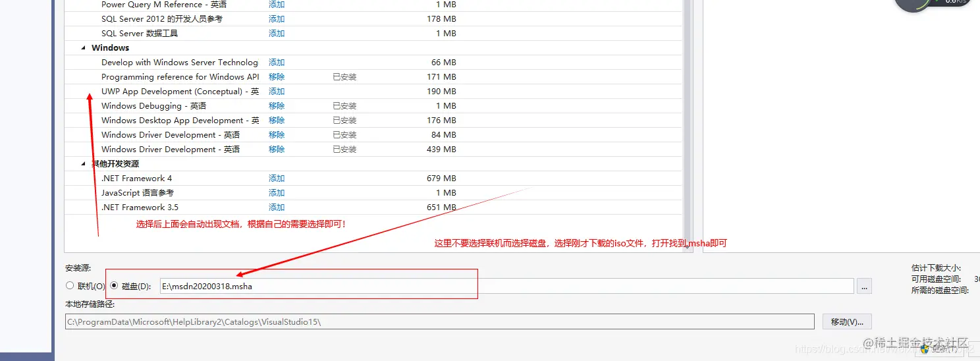Select the "Windows Desktop App Development" row
980x361 pixels.
coord(180,121)
